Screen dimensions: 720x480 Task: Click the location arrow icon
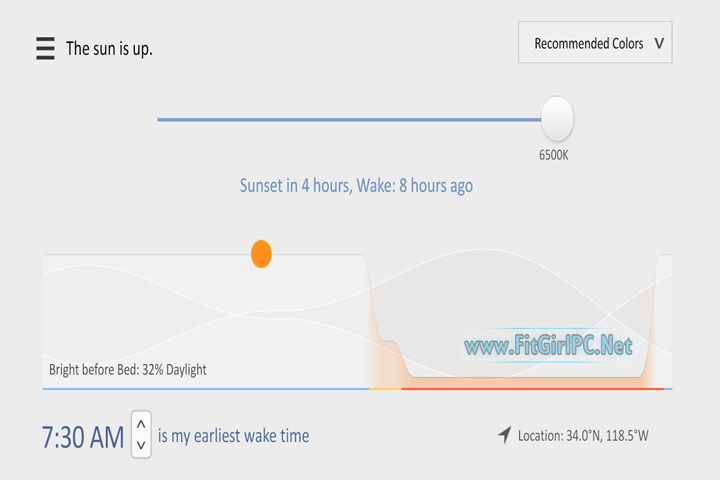(x=505, y=435)
